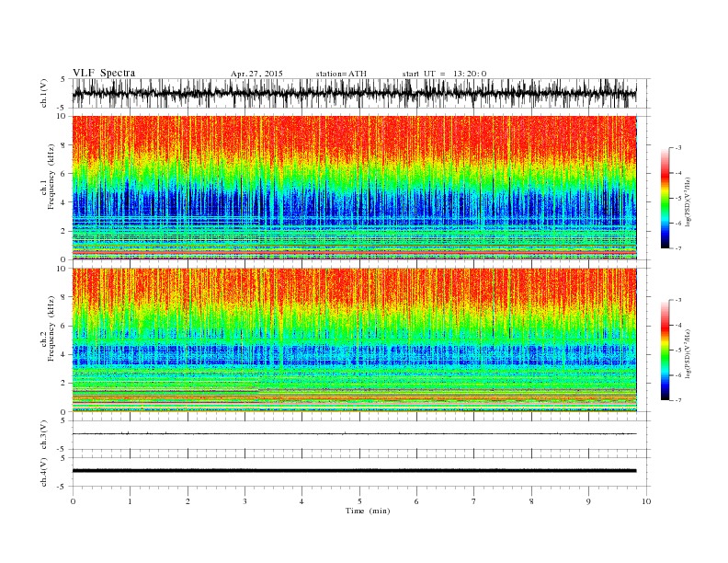
Task: Click the ch.2 colorbar "log(PSD)(V²/Hz)" label
Action: (688, 353)
